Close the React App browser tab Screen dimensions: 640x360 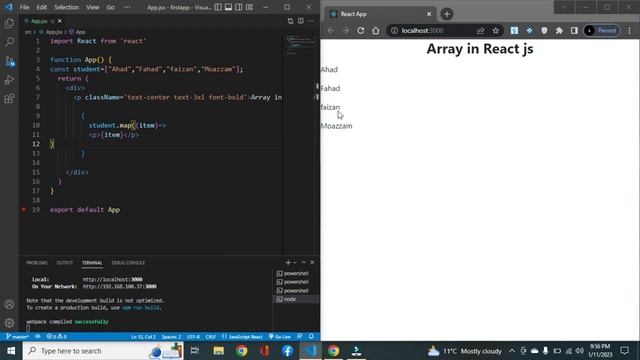(x=429, y=14)
